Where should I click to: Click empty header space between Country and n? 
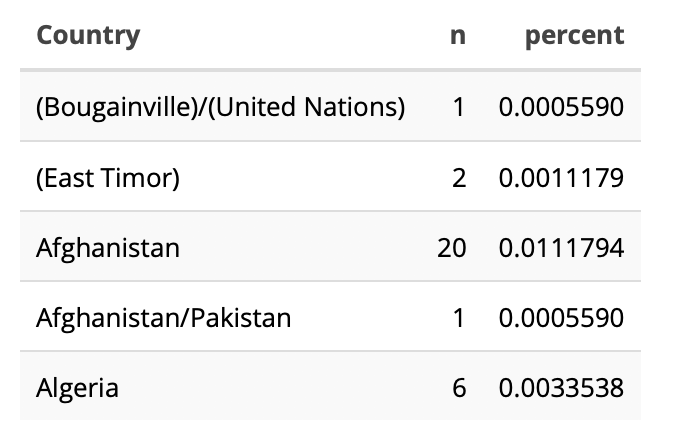(x=300, y=36)
